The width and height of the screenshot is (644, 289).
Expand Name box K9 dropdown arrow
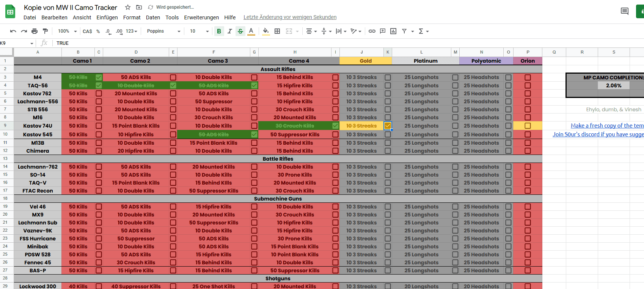pyautogui.click(x=32, y=43)
